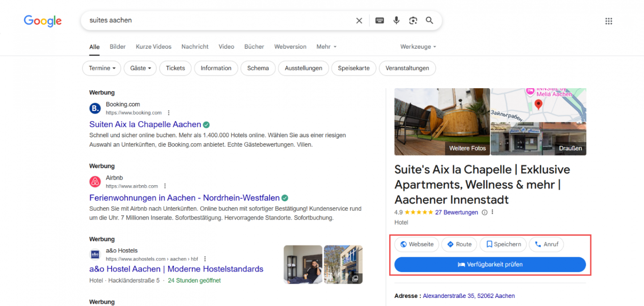
Task: Select the Speisekarte filter chip
Action: pos(354,68)
